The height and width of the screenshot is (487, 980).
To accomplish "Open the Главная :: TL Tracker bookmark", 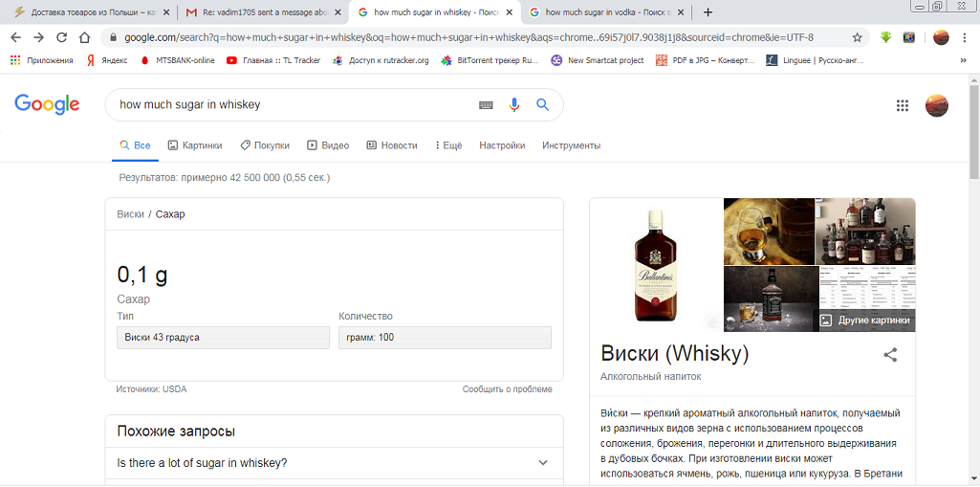I will pos(273,60).
